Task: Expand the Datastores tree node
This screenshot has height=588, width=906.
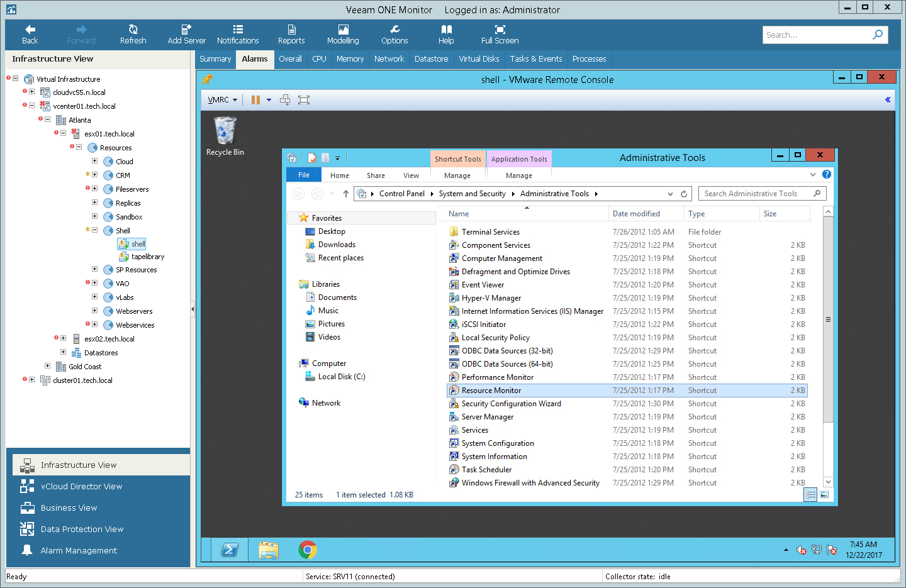Action: [x=63, y=352]
